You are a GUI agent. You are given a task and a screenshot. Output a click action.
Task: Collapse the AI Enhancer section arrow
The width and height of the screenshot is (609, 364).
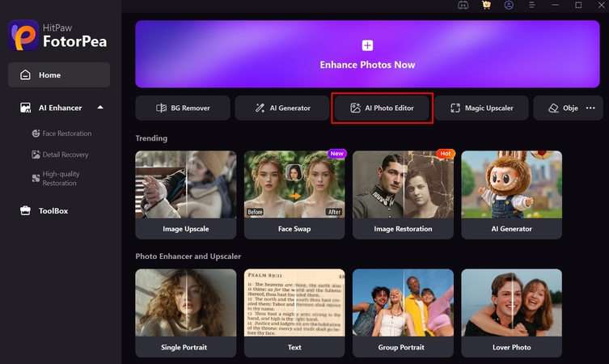[100, 108]
